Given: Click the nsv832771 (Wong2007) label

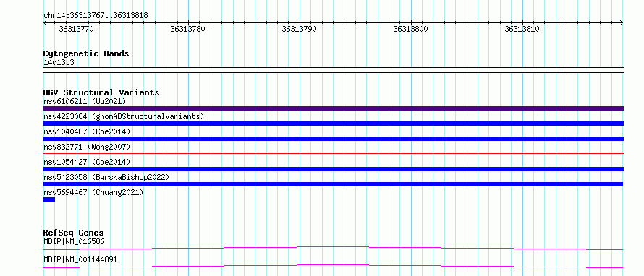Looking at the screenshot, I should click(x=87, y=147).
